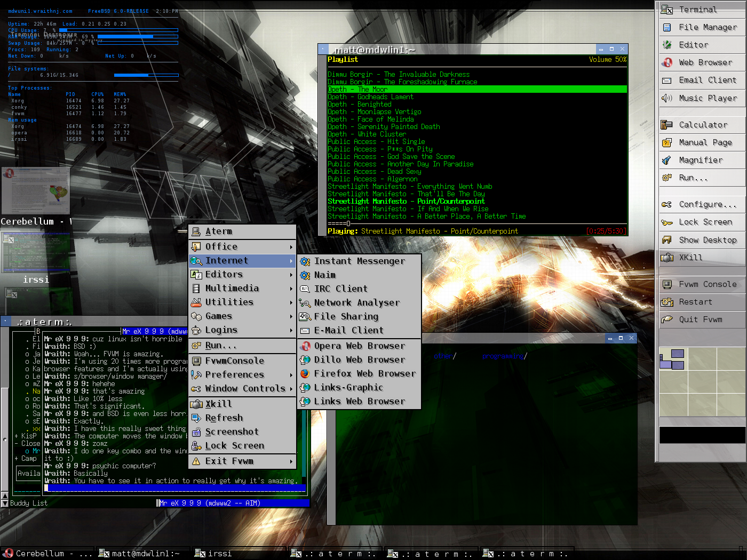747x560 pixels.
Task: Select the Cerebellum window thumbnail on the desktop
Action: tap(36, 191)
